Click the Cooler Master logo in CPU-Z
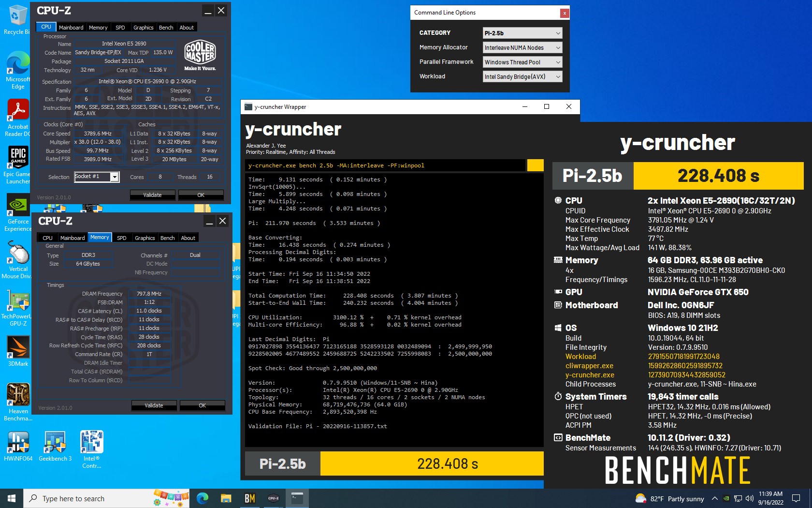 200,55
